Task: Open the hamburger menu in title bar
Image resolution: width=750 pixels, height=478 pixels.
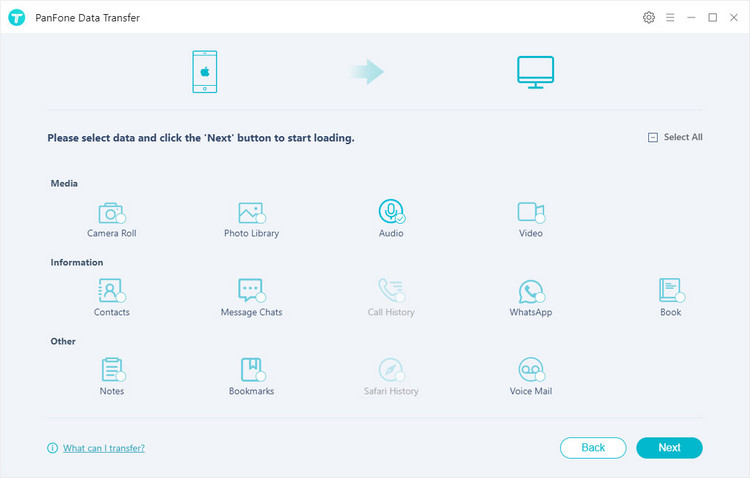Action: point(670,18)
